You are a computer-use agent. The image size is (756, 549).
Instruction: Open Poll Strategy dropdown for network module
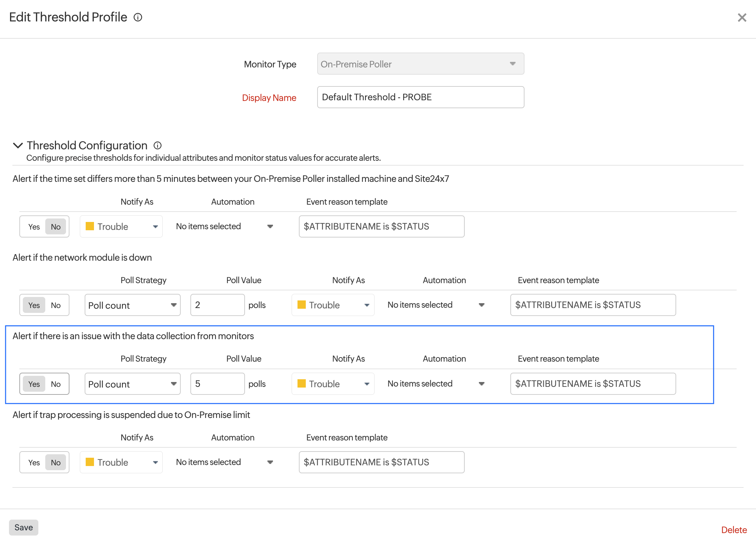132,305
